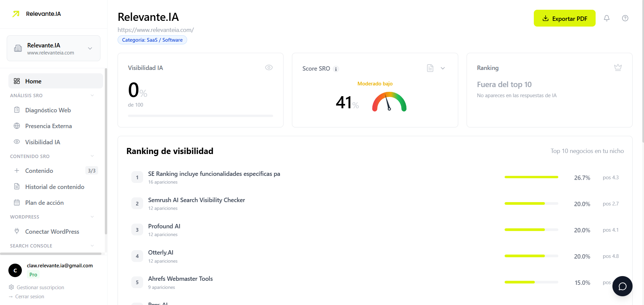Open the link https://www.relevanteia.com/
Screen dimensions: 644x305
tap(156, 30)
